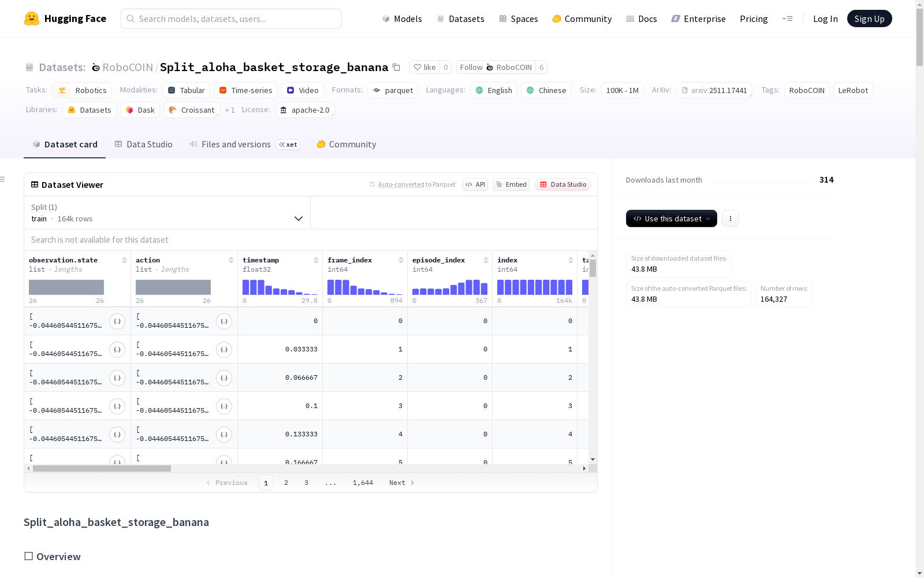Viewport: 924px width, 578px height.
Task: Jump to page 3 of the viewer
Action: point(306,483)
